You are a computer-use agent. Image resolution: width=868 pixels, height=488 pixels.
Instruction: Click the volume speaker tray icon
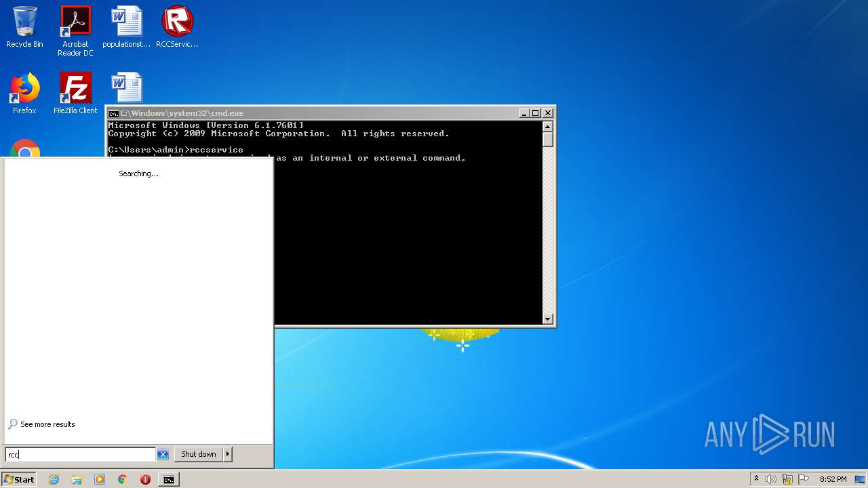[x=771, y=479]
